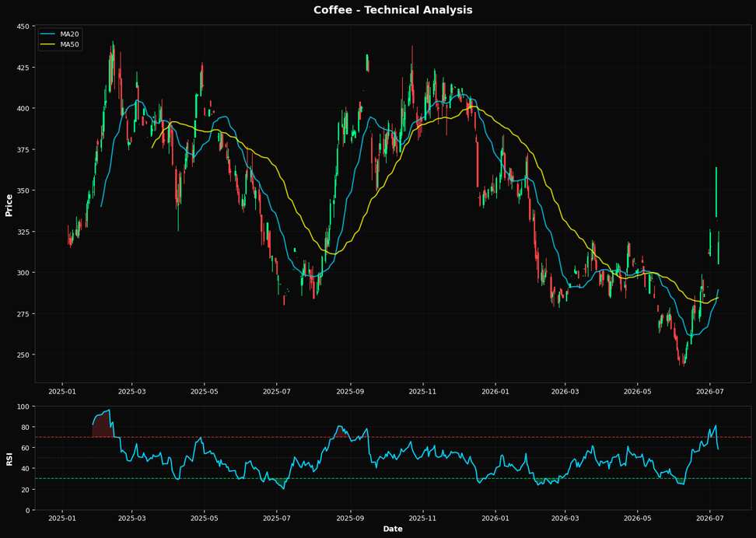Viewport: 756px width, 538px height.
Task: Click 2025-09 date under the RSI panel
Action: click(x=351, y=519)
